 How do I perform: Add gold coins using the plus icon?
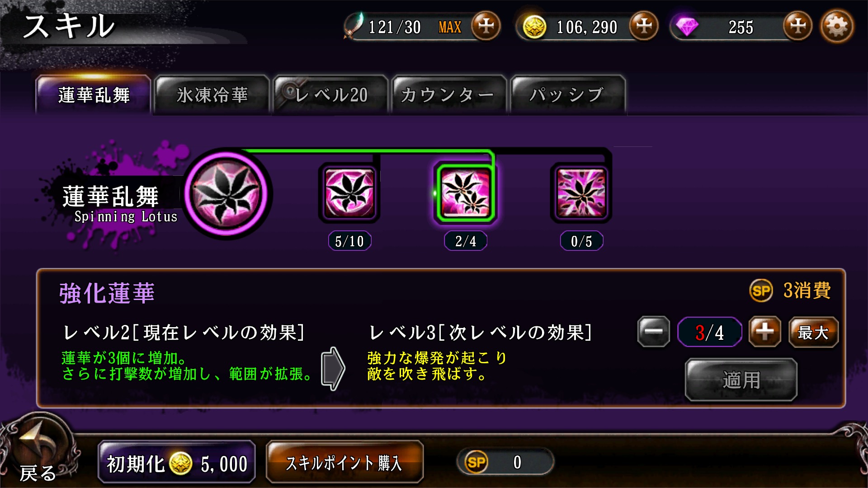(x=644, y=26)
